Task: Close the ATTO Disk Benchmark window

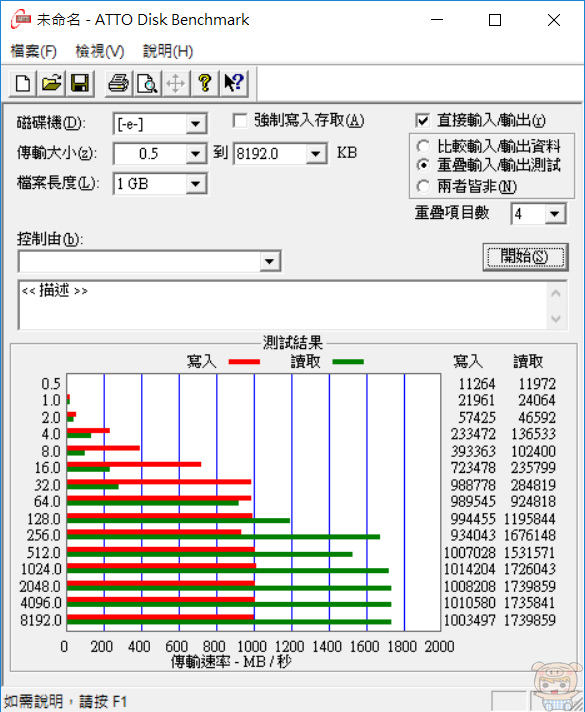Action: point(554,20)
